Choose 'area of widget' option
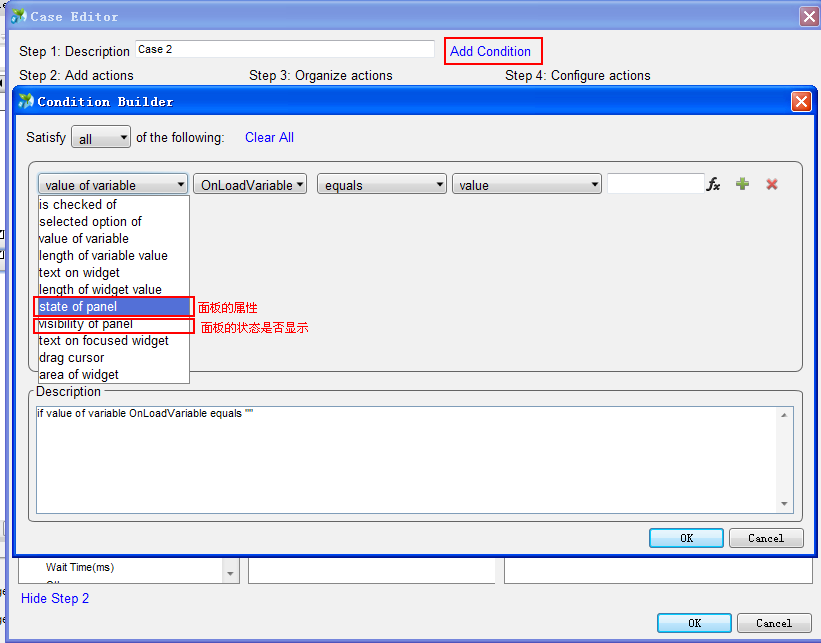 point(114,374)
